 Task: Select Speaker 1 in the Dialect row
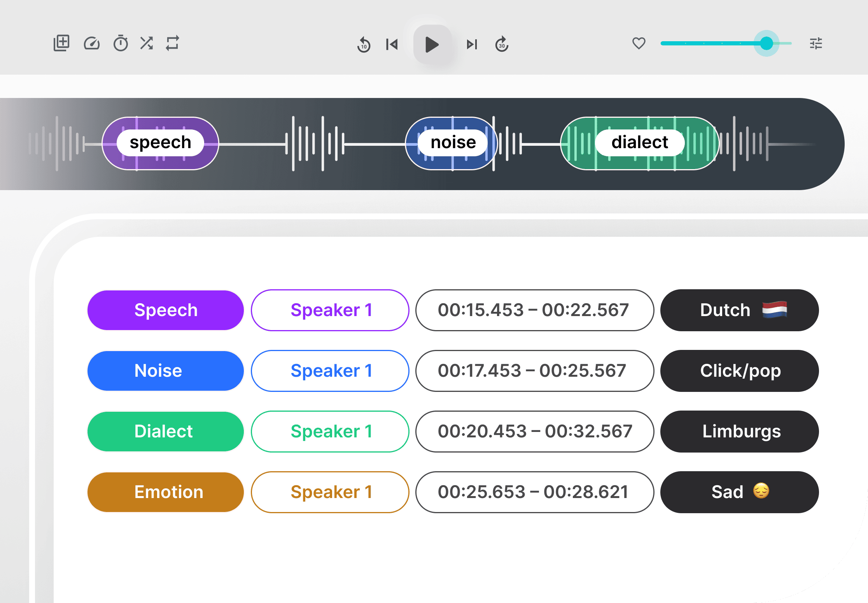point(330,432)
